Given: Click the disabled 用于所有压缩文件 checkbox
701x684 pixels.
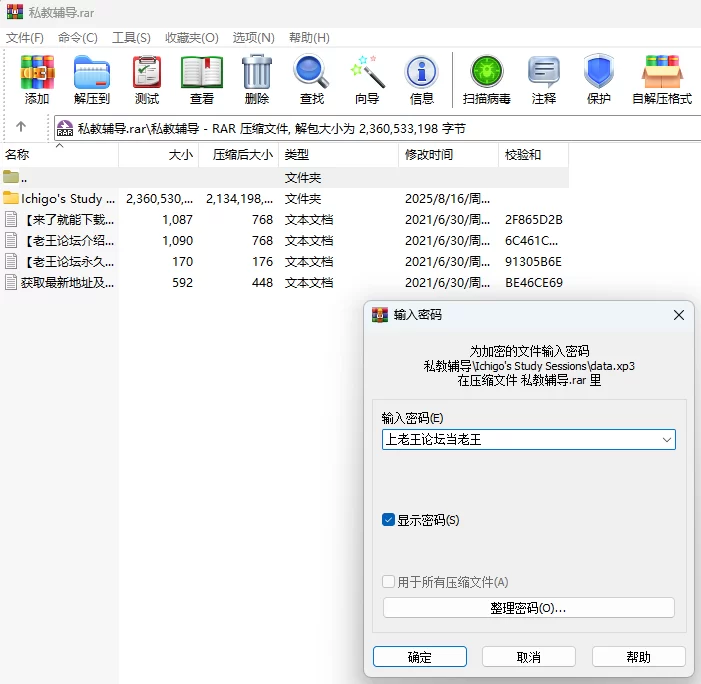Looking at the screenshot, I should (388, 582).
